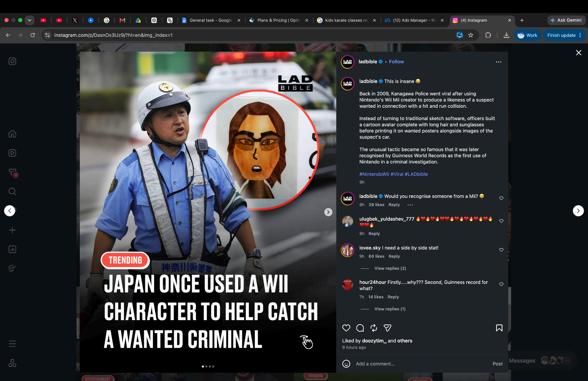Image resolution: width=588 pixels, height=381 pixels.
Task: Open the #NintendoWii hashtag
Action: click(x=374, y=174)
